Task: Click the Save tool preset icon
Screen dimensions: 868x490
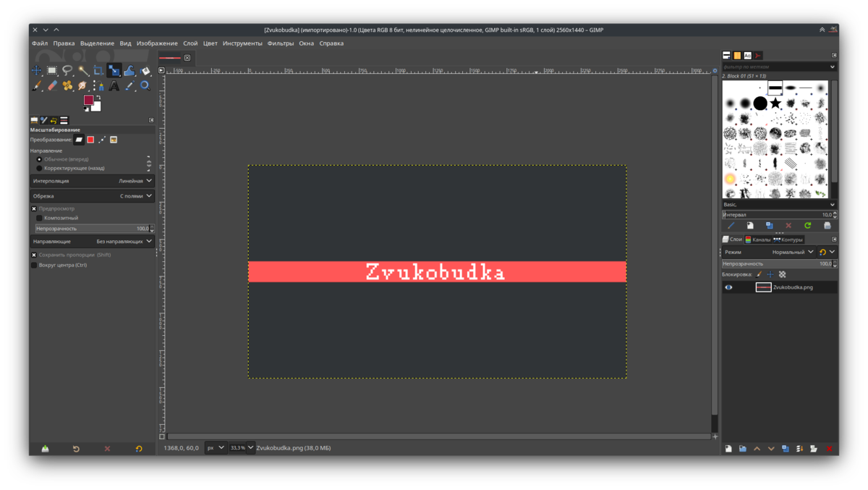Action: [x=45, y=449]
